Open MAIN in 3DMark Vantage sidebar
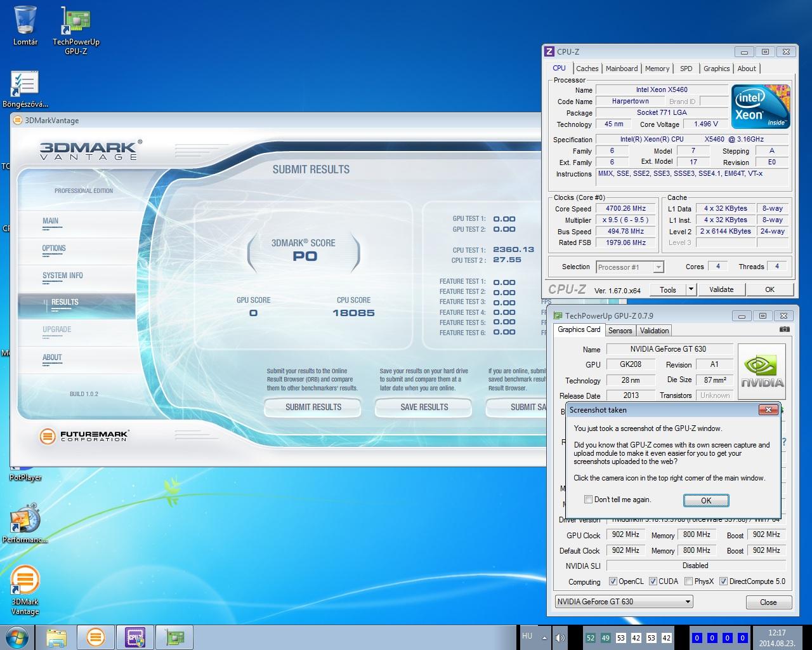 [51, 222]
